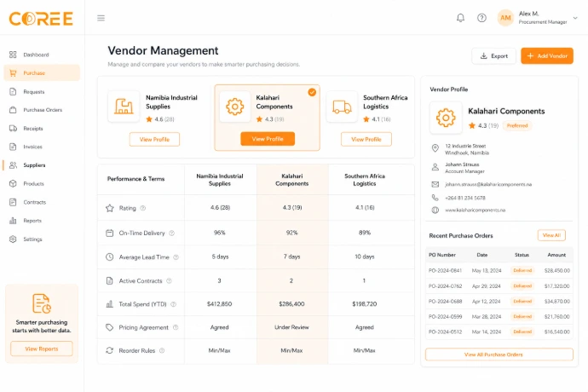Screen dimensions: 588x392
Task: Click the Kalahari Components column header
Action: coord(292,180)
